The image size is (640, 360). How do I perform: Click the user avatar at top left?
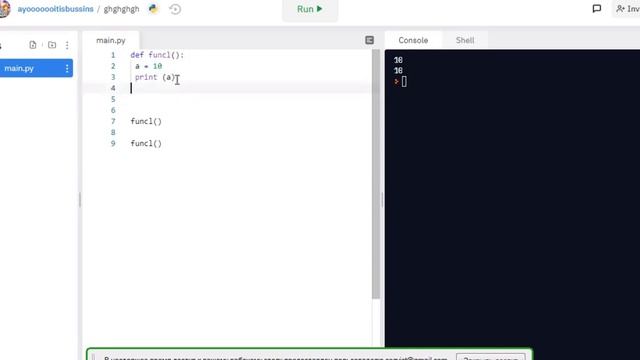(x=4, y=9)
